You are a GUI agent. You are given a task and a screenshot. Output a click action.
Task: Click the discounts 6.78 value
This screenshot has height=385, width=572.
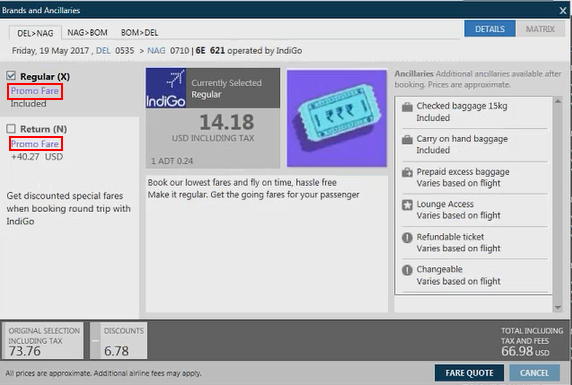116,351
